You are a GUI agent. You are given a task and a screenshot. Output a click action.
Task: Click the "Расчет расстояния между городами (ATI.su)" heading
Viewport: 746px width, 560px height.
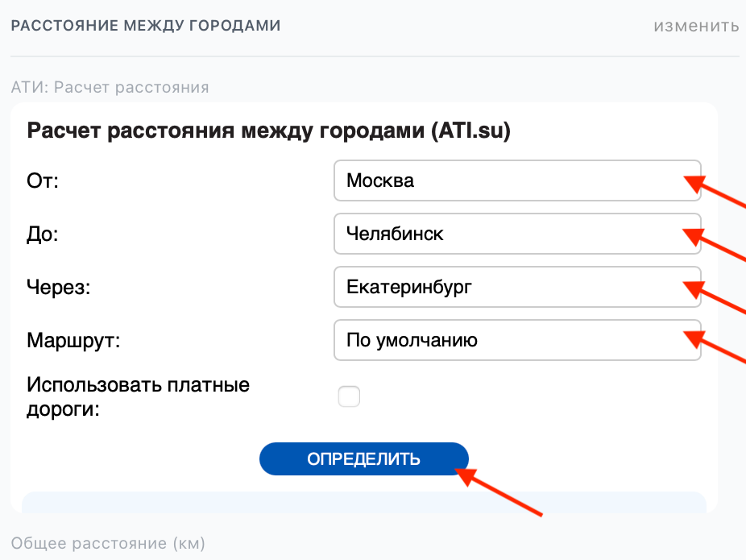pyautogui.click(x=269, y=131)
